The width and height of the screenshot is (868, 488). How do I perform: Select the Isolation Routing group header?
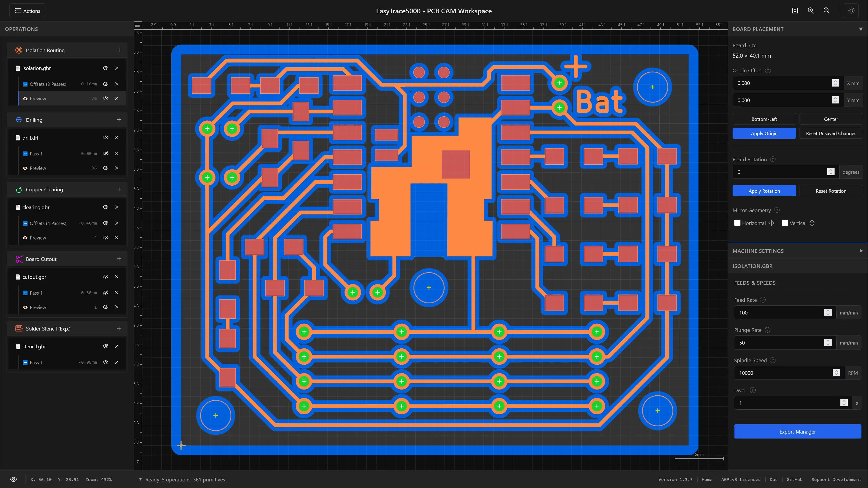tap(67, 50)
